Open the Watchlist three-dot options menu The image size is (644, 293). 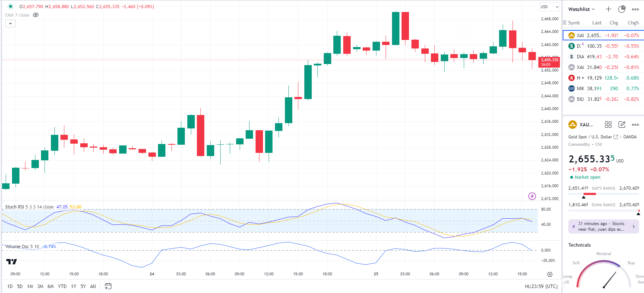(x=635, y=9)
